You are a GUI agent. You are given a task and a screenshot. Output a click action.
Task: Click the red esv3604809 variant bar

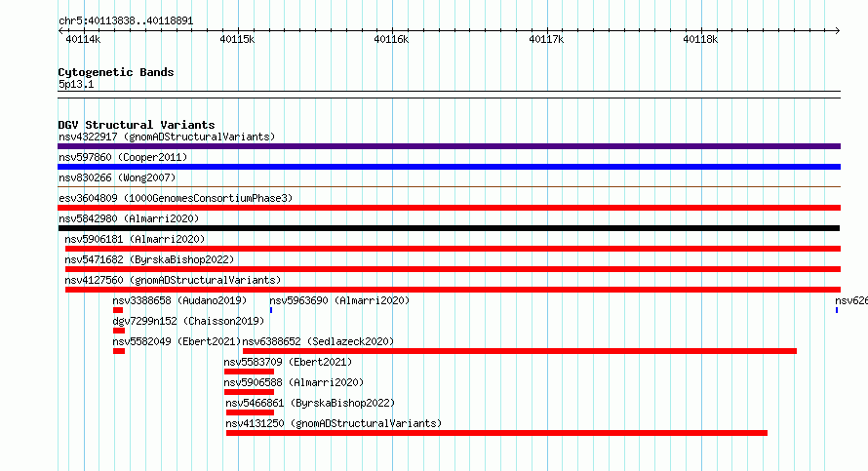tap(449, 208)
